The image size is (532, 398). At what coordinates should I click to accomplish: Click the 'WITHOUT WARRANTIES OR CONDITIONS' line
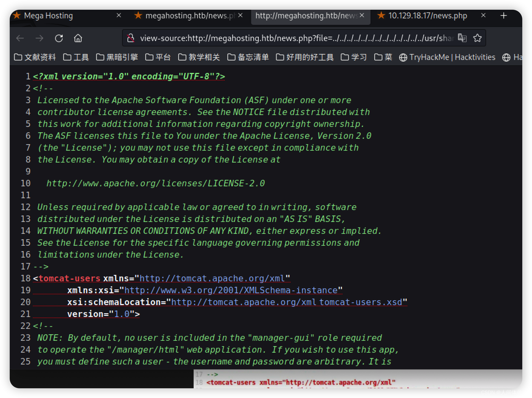pyautogui.click(x=209, y=231)
